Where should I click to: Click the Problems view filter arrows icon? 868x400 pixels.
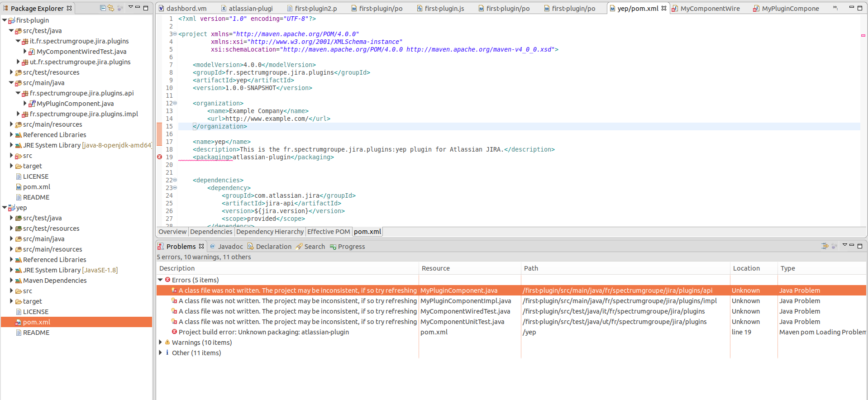click(x=825, y=246)
